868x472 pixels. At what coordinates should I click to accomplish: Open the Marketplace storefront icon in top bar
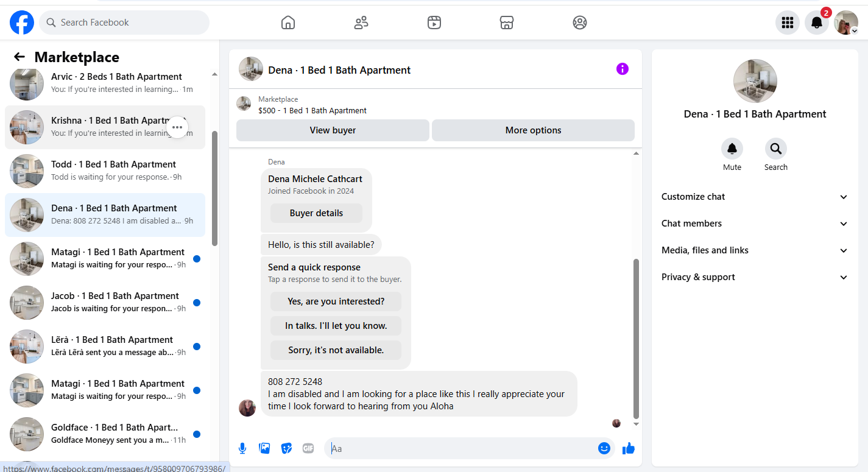507,23
